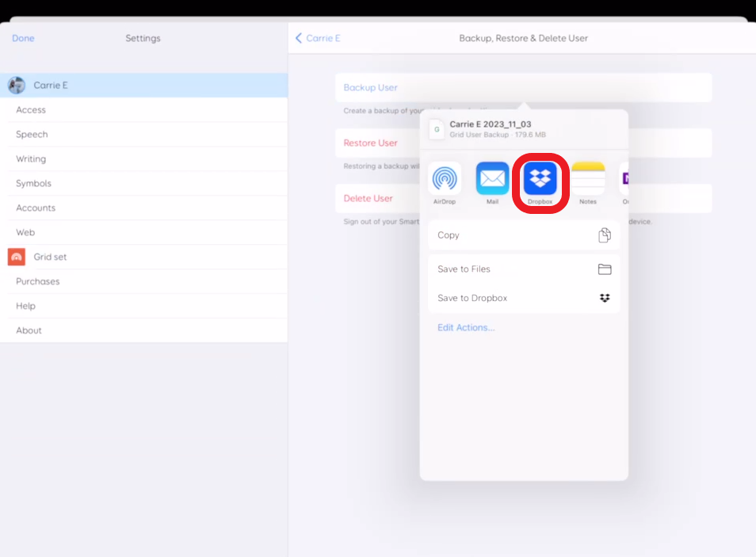The height and width of the screenshot is (557, 756).
Task: Choose Save to Files action
Action: pos(524,269)
